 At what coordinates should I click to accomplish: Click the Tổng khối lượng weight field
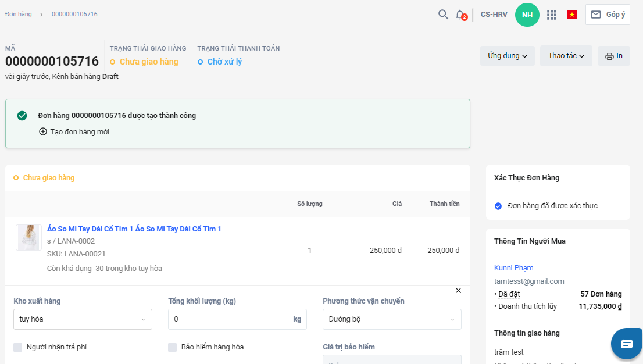point(230,319)
